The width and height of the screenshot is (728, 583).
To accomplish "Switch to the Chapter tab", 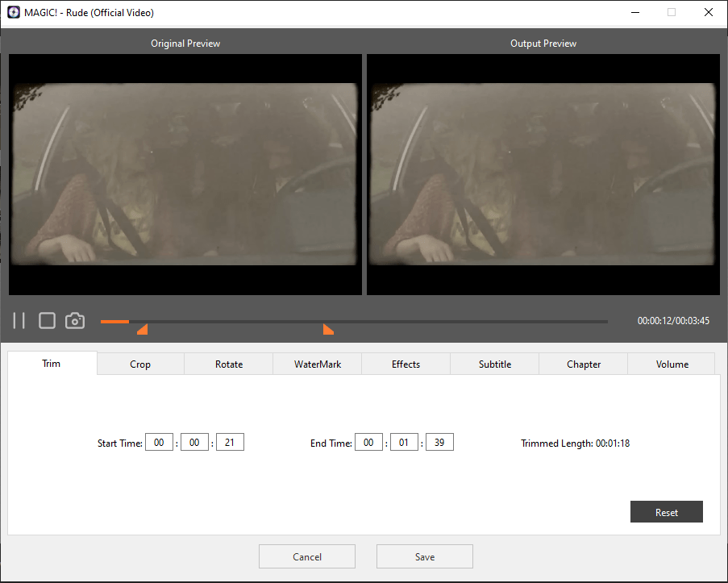I will coord(584,364).
